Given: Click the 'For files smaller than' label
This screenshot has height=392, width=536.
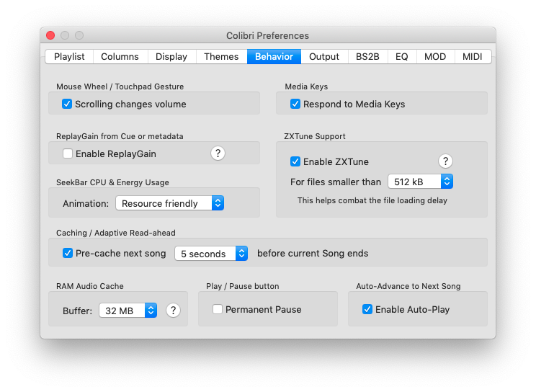Looking at the screenshot, I should coord(336,182).
